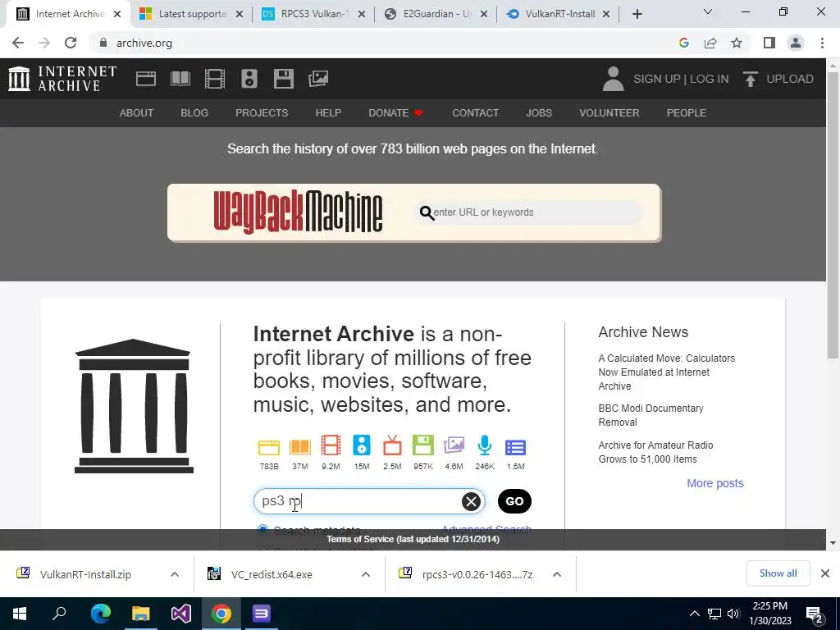Open the CONTACT menu item
The width and height of the screenshot is (840, 630).
coord(475,113)
